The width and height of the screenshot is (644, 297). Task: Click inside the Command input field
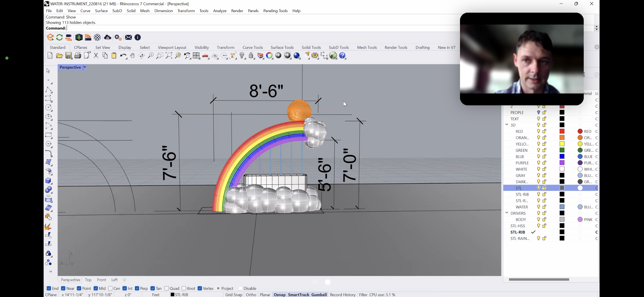pyautogui.click(x=238, y=28)
